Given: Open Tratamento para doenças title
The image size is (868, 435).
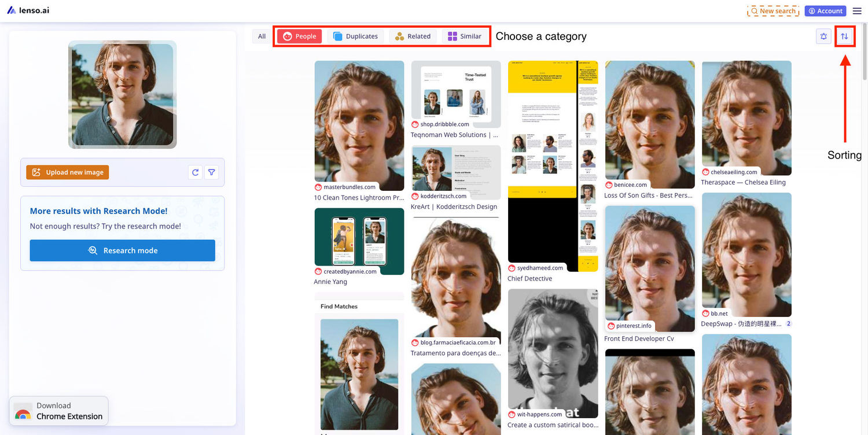Looking at the screenshot, I should [x=455, y=353].
